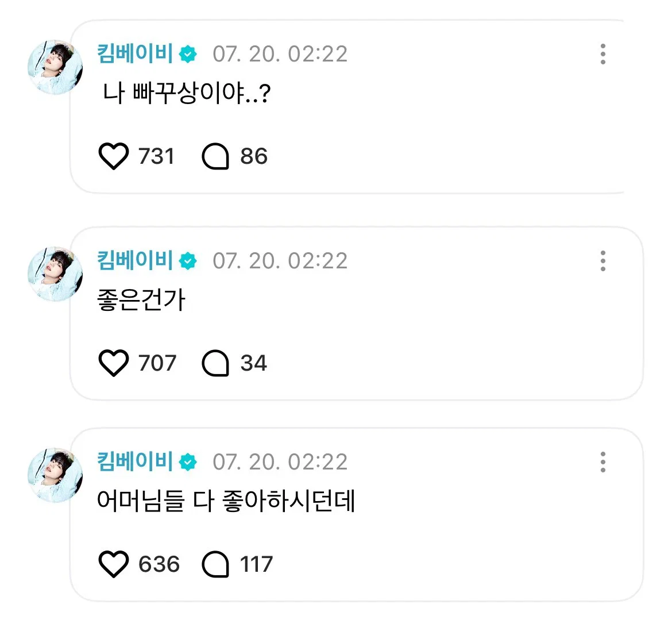Open 킴베이비 username on the third post

point(135,461)
